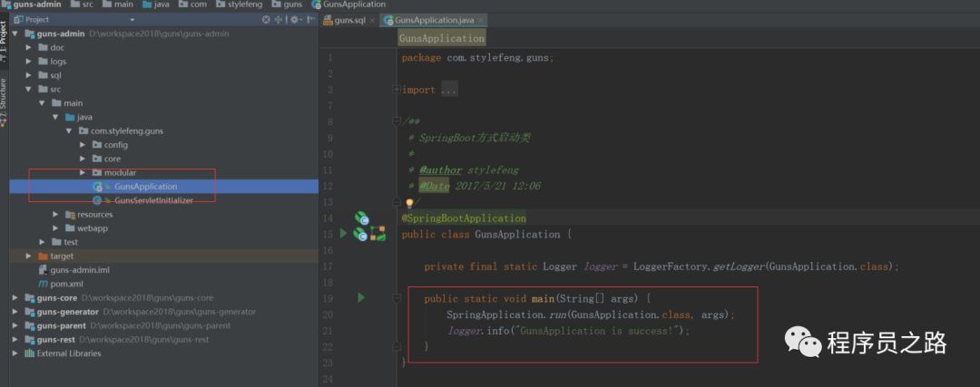980x387 pixels.
Task: Click the @SpringBootApplication annotation
Action: click(464, 218)
